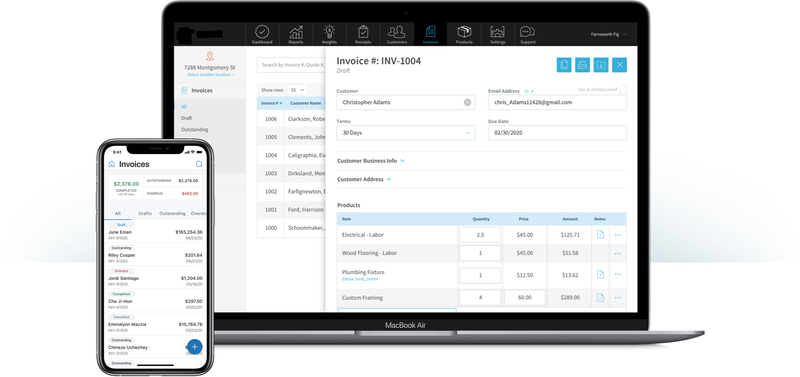Click the notes icon for Electrical - Labor
The image size is (800, 377).
tap(600, 235)
